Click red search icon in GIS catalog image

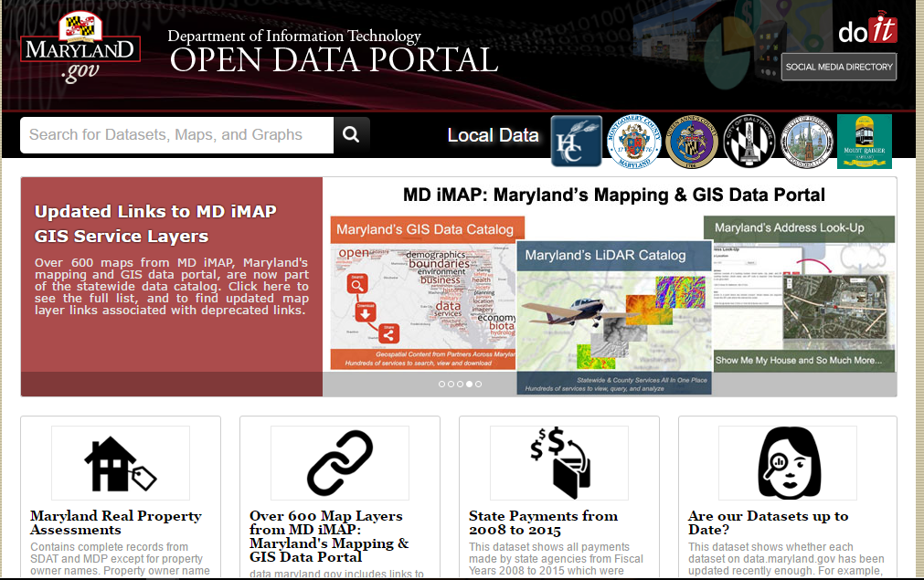[x=356, y=284]
